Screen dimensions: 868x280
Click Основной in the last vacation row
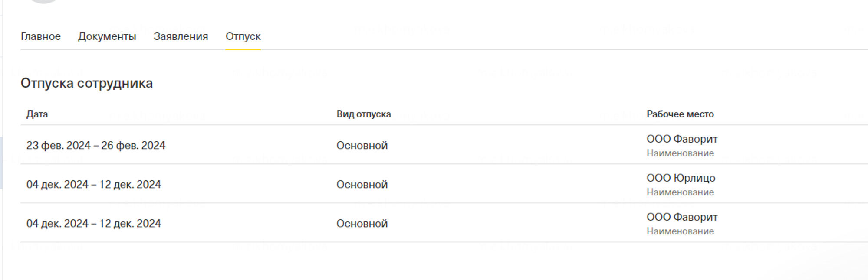tap(362, 224)
